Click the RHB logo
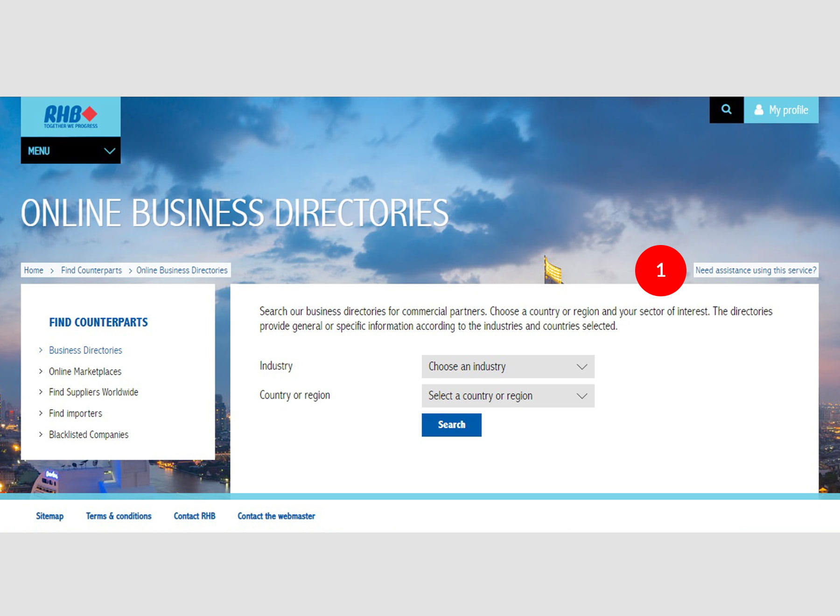Viewport: 840px width, 616px height. pyautogui.click(x=70, y=116)
